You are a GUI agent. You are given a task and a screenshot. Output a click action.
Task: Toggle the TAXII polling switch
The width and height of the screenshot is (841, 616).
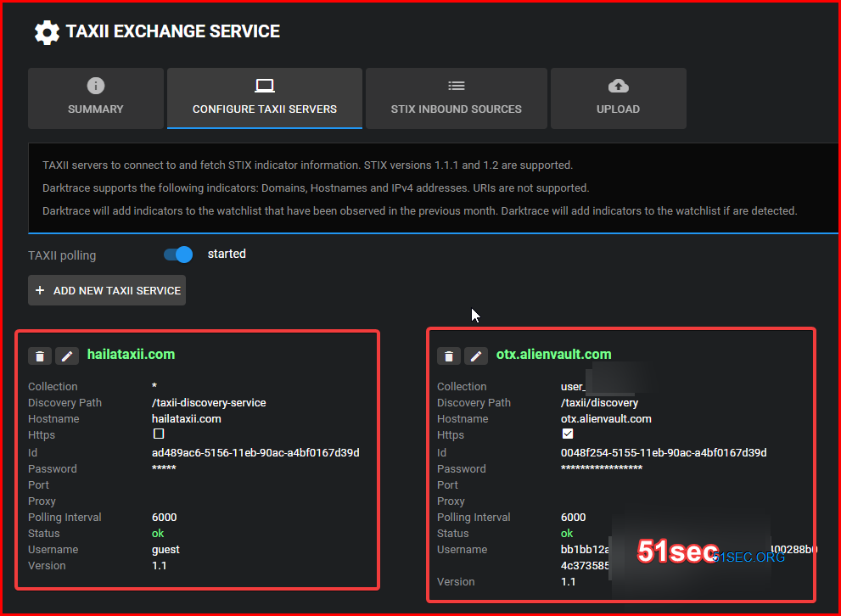[178, 255]
